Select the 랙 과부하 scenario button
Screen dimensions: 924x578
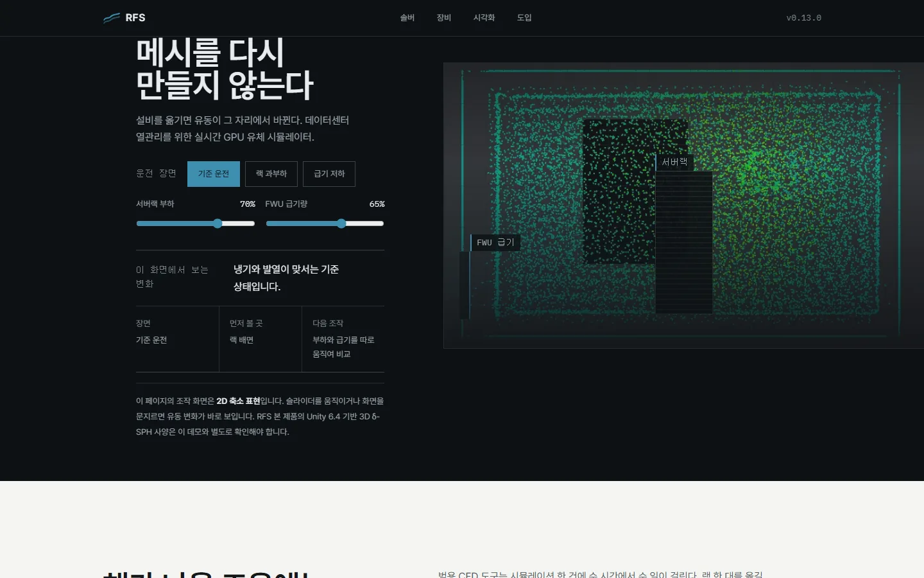tap(271, 174)
